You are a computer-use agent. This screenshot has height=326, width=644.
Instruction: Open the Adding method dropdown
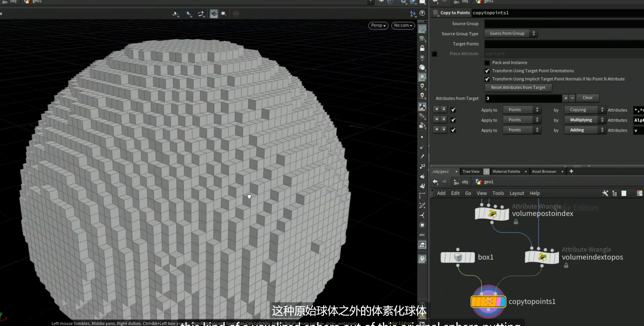[585, 130]
